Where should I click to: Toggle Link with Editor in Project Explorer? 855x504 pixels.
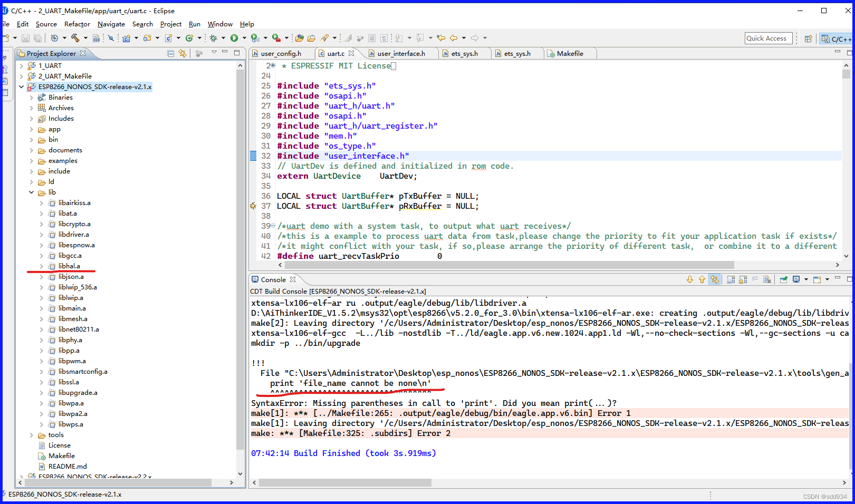pyautogui.click(x=182, y=53)
